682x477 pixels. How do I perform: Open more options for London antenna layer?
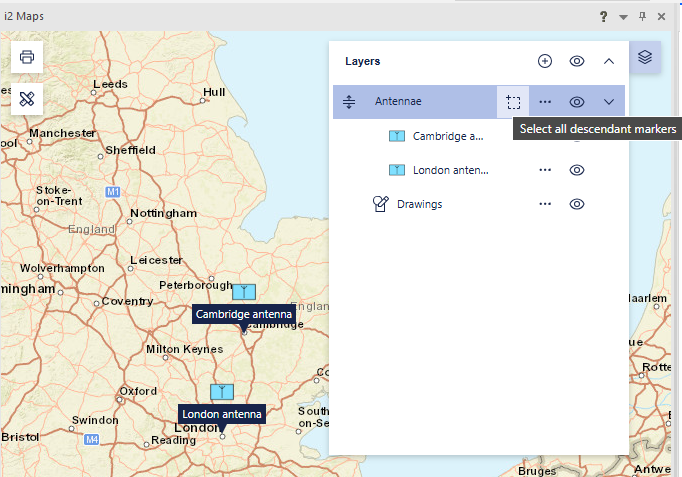tap(545, 170)
